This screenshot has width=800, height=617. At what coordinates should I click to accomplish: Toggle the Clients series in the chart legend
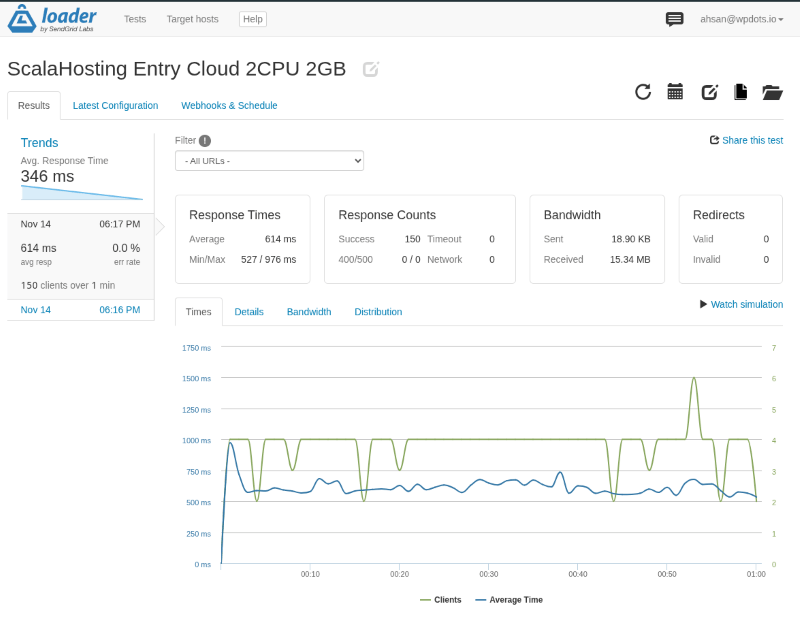tap(445, 599)
